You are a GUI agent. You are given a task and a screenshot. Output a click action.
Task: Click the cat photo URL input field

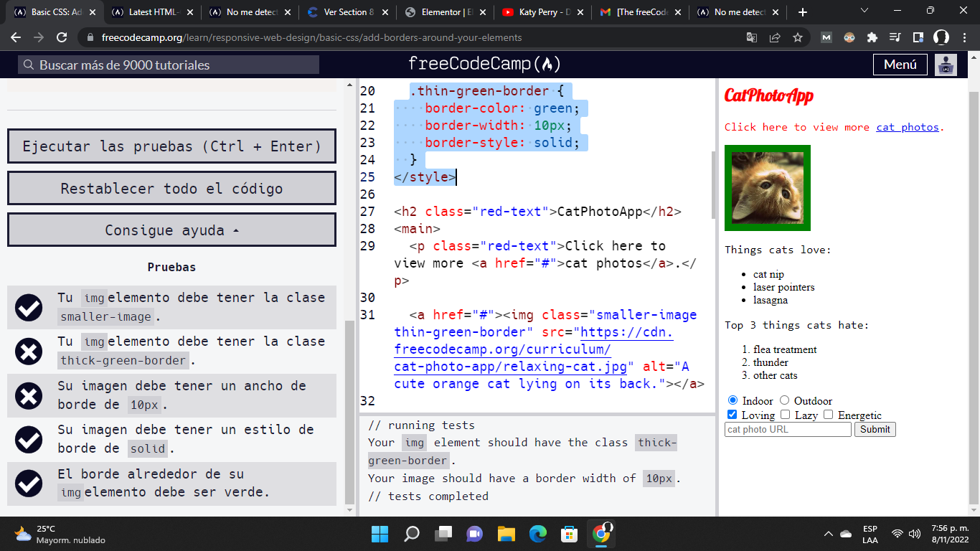click(x=787, y=429)
